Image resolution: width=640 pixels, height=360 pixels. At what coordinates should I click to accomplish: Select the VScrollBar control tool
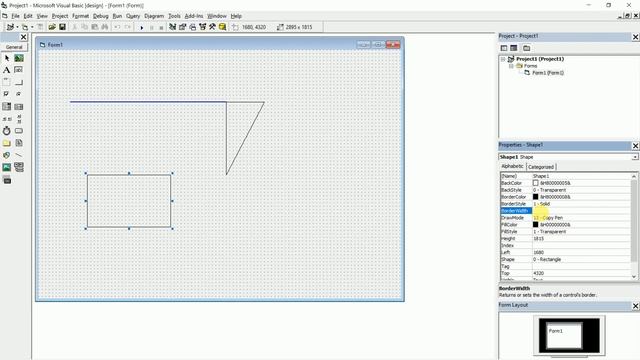pyautogui.click(x=19, y=119)
